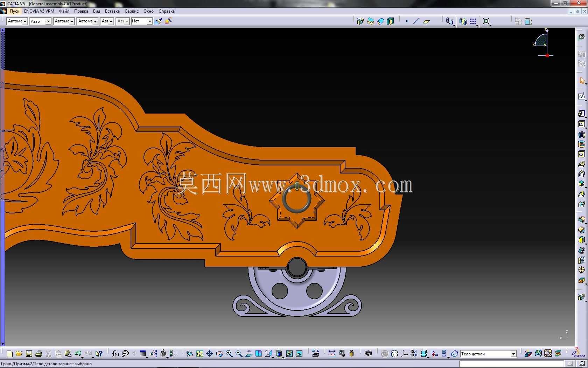Fit all geometry in the view
This screenshot has width=588, height=368.
(199, 354)
